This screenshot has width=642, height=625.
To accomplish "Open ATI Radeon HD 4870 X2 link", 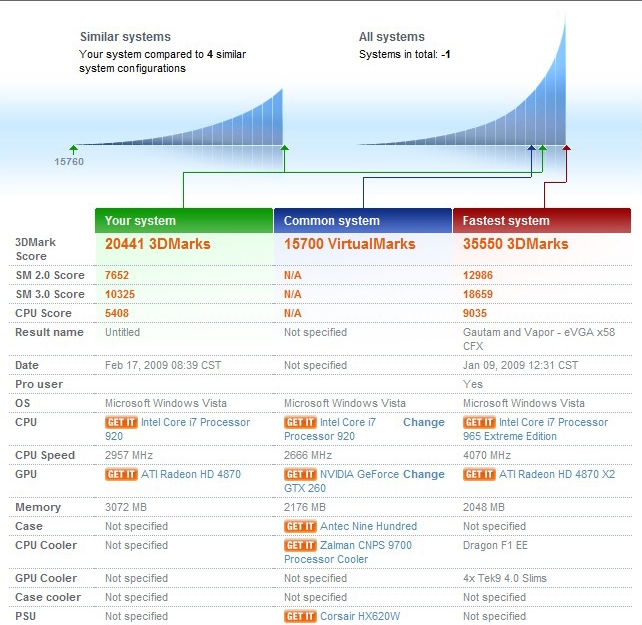I will pos(557,474).
